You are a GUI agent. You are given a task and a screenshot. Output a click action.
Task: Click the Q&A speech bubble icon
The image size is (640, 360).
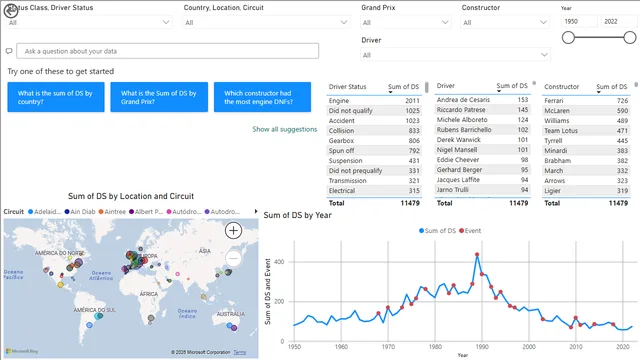(x=9, y=51)
